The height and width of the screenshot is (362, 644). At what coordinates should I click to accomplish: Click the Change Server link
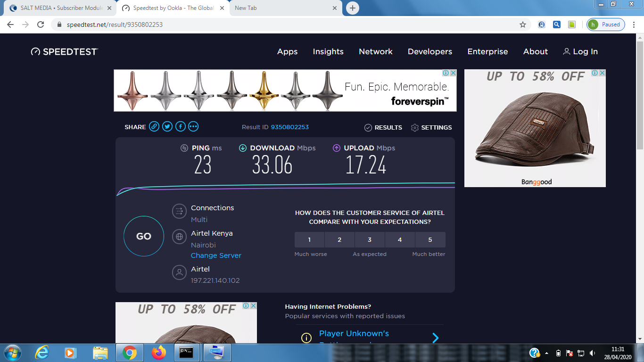[x=216, y=255]
